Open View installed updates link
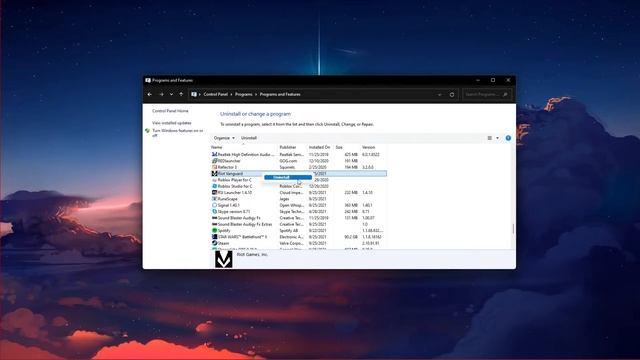 pyautogui.click(x=171, y=123)
